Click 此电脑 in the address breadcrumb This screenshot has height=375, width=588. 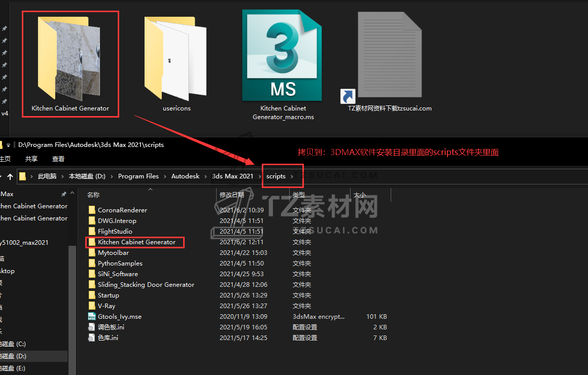point(47,176)
